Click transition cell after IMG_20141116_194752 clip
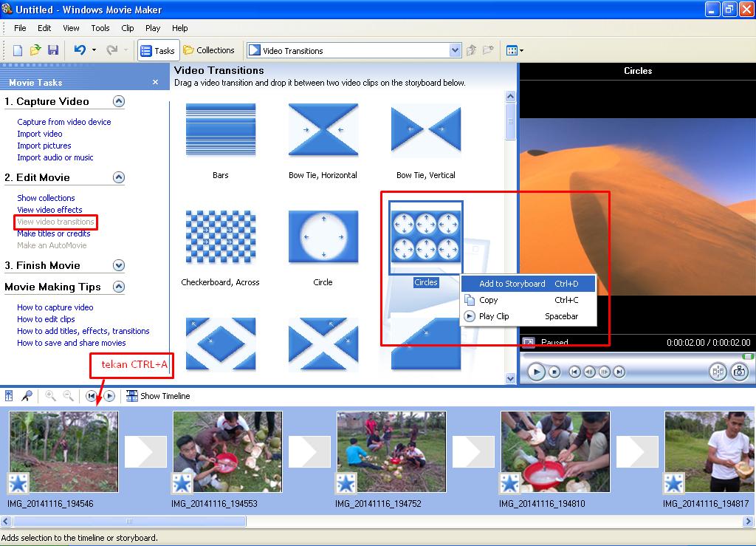 point(473,452)
